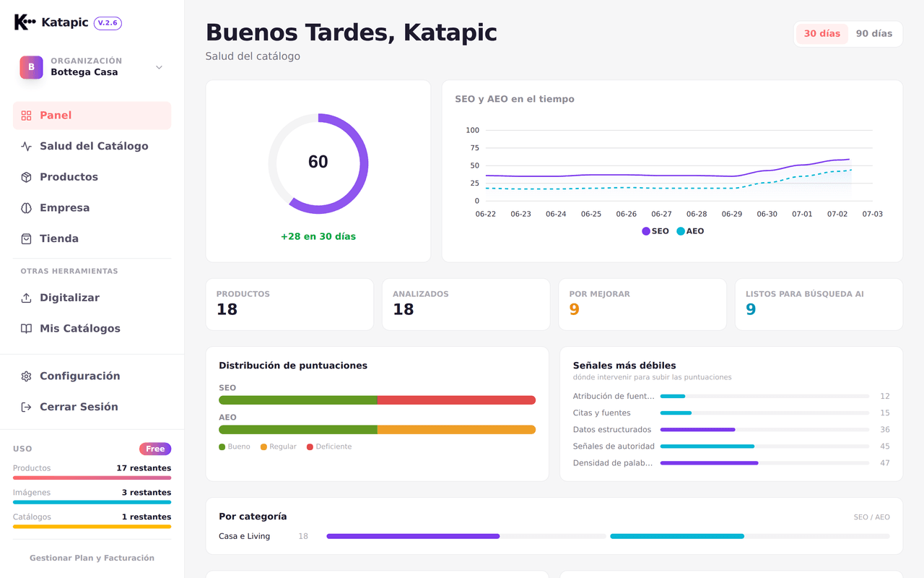
Task: Toggle the SEO legend series
Action: pos(655,231)
